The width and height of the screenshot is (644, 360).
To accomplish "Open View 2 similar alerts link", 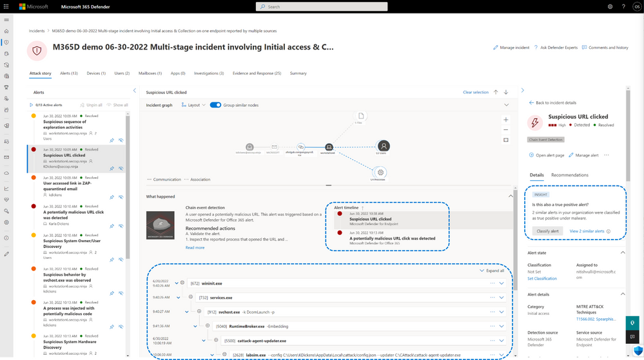I will coord(587,231).
